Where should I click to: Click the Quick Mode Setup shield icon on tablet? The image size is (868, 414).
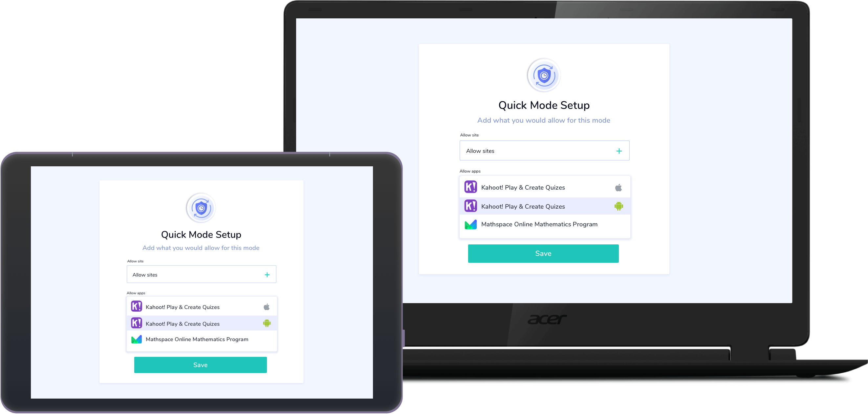point(201,208)
